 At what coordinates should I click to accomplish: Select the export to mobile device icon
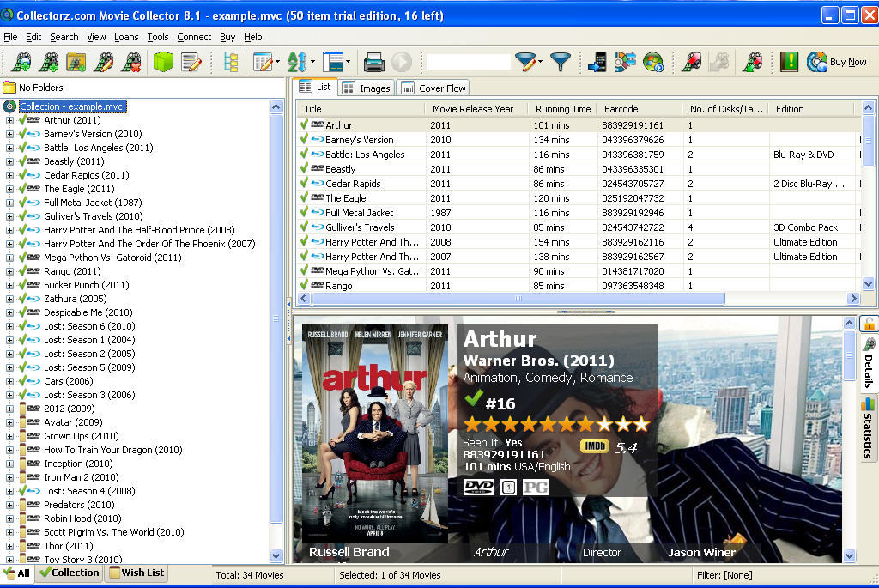[x=597, y=62]
